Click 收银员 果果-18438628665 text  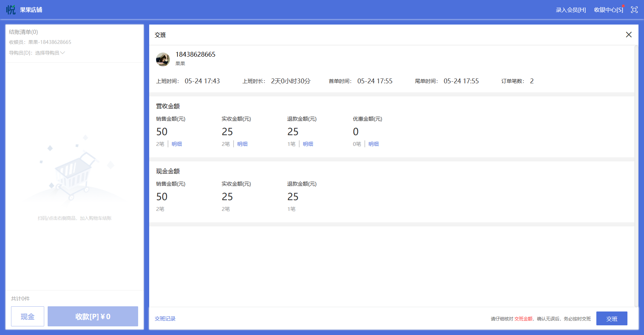pos(40,42)
